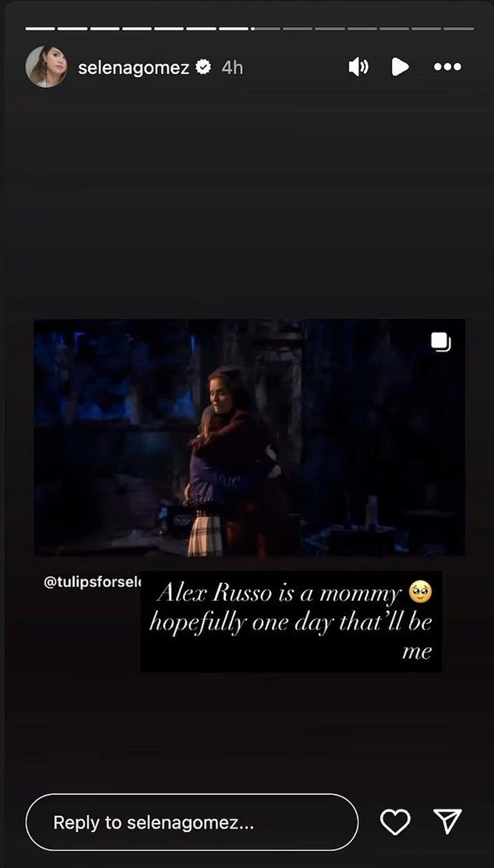494x868 pixels.
Task: Share story via paper plane icon
Action: pos(447,821)
